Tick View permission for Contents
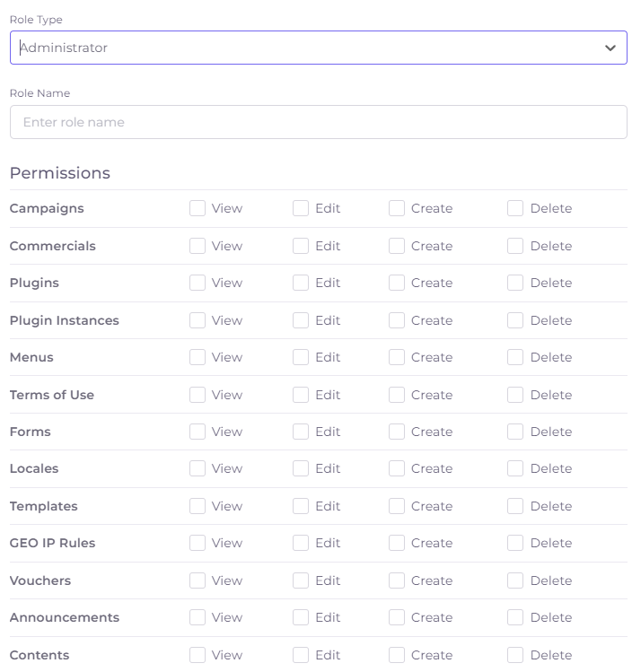Screen dimensions: 632x672 [x=197, y=655]
